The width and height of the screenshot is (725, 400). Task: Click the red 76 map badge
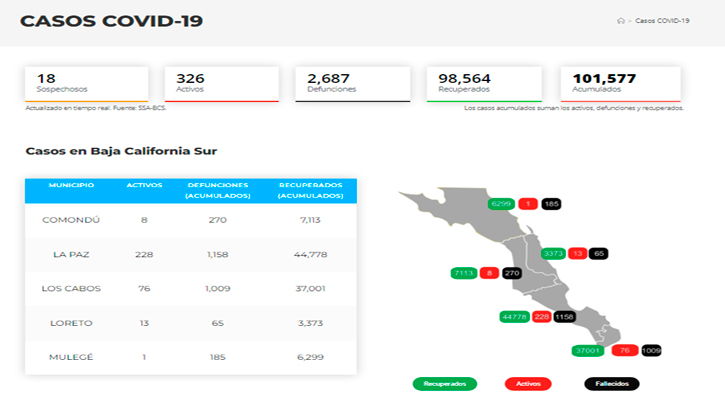(625, 351)
